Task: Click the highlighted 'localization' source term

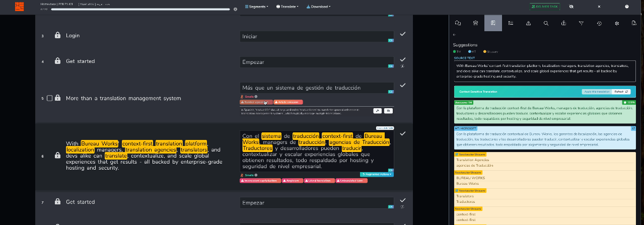Action: point(80,150)
